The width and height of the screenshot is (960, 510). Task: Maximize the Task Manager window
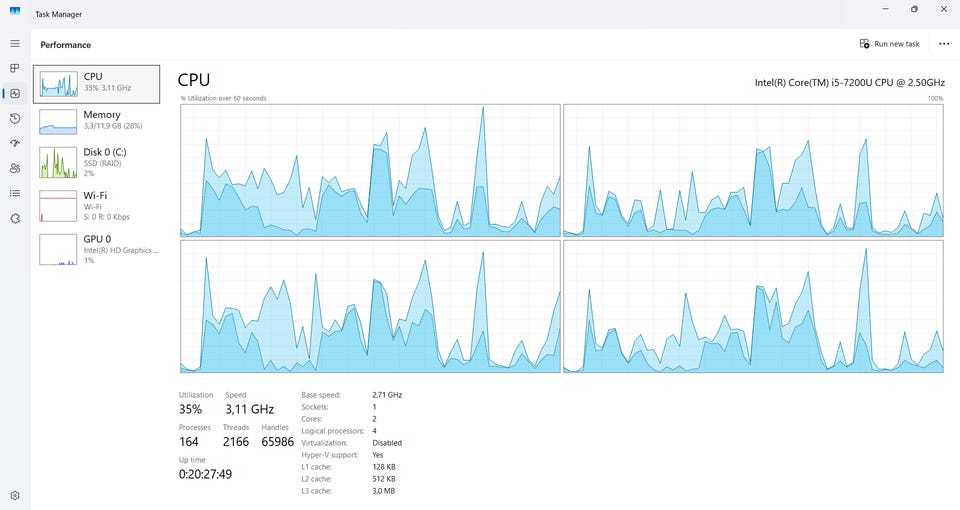[x=914, y=9]
